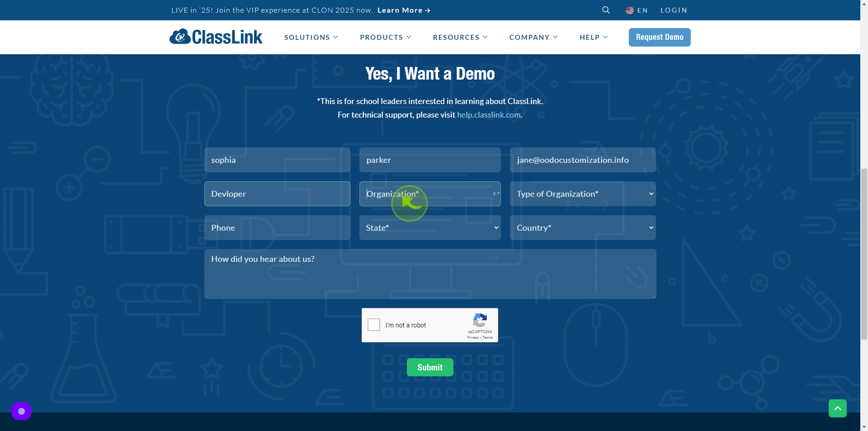Click the US flag language icon
The image size is (868, 431).
pyautogui.click(x=629, y=10)
